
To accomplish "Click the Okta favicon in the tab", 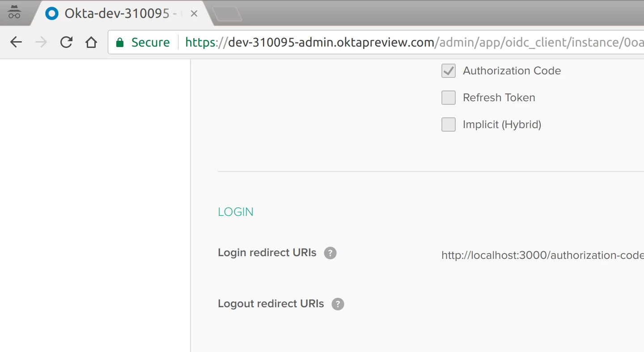I will tap(52, 14).
